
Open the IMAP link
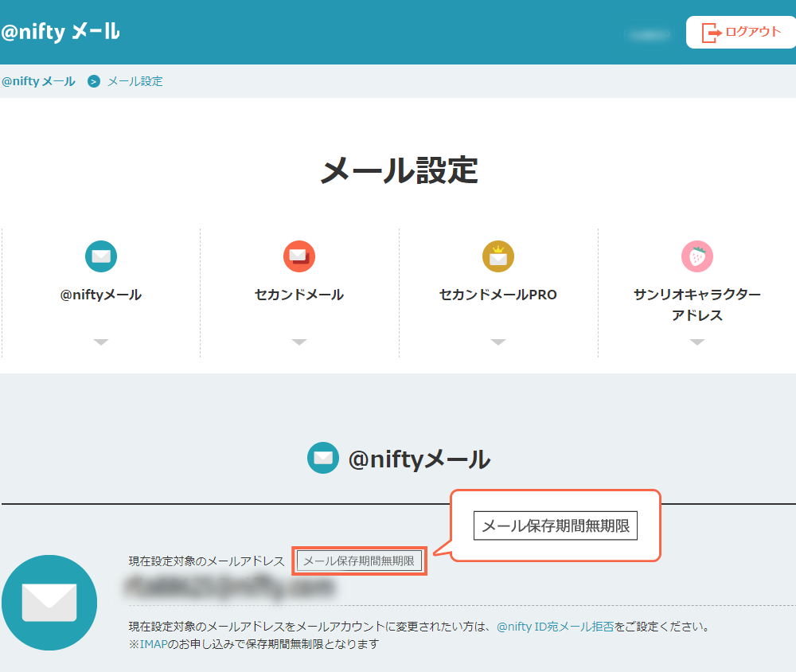pos(154,644)
